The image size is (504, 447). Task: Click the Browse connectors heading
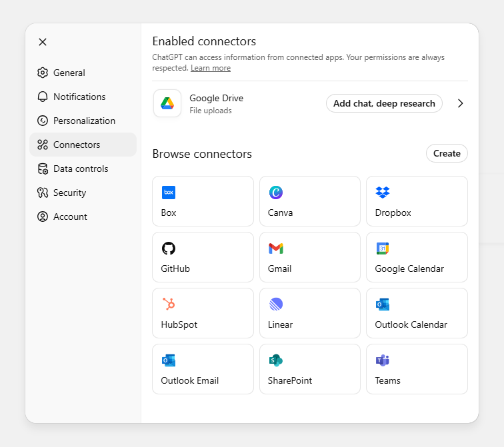tap(202, 154)
